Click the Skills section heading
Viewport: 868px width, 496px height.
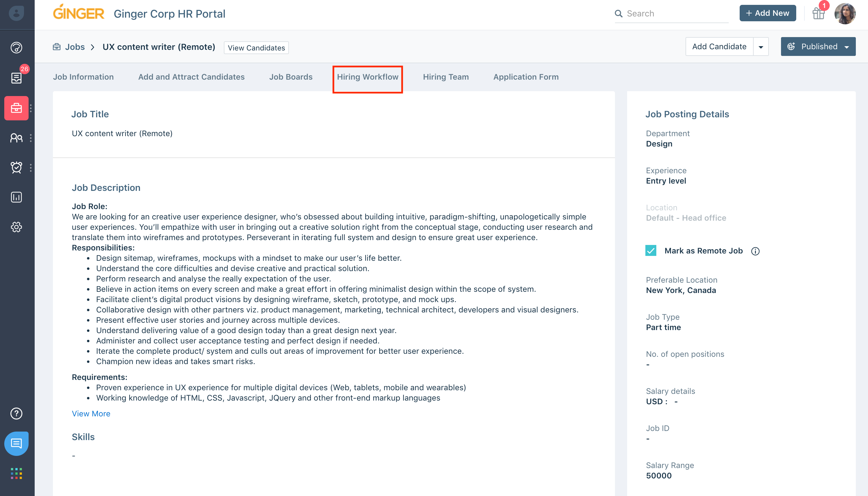point(83,437)
